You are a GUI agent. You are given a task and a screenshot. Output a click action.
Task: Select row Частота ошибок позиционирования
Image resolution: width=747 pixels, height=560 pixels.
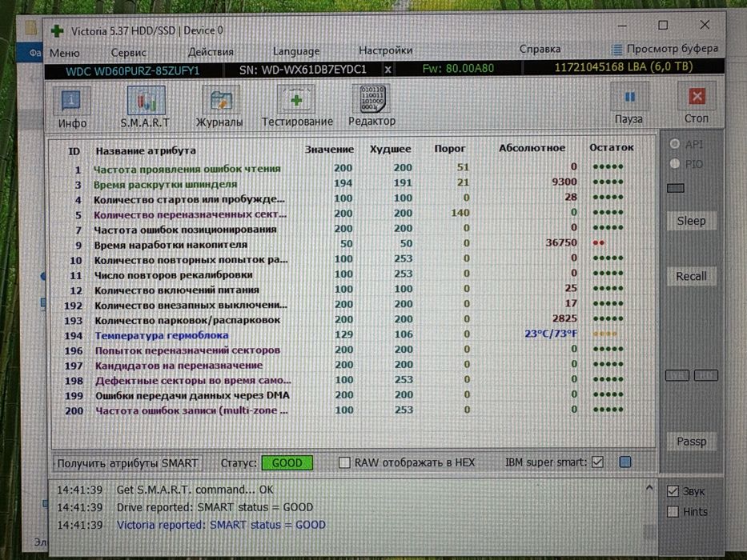point(354,229)
